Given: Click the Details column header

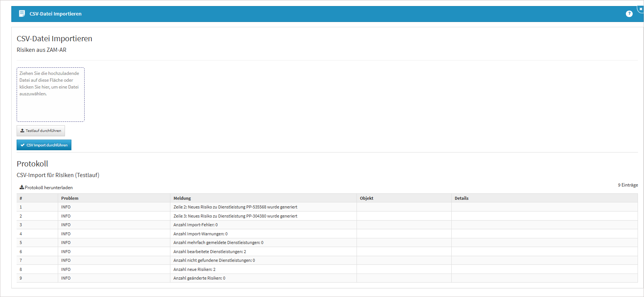Looking at the screenshot, I should click(461, 198).
